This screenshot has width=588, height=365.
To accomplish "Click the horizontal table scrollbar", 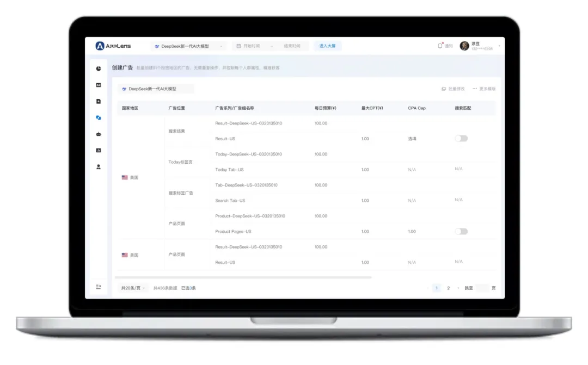I will [x=245, y=277].
